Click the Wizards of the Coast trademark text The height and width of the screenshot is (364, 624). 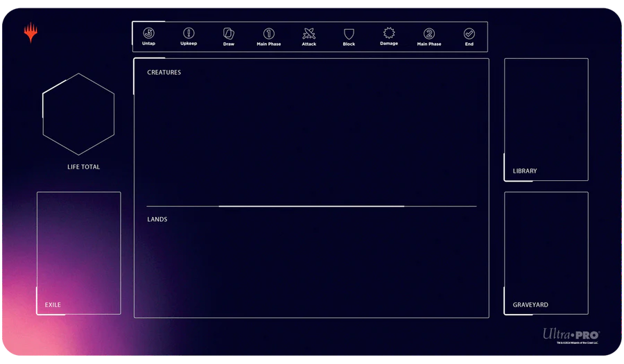(x=579, y=343)
